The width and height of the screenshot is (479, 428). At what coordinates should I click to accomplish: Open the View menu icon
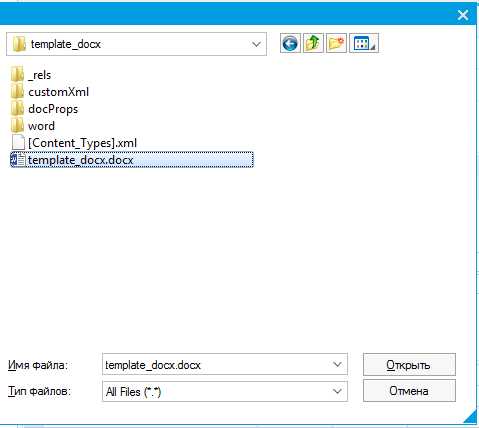coord(364,44)
